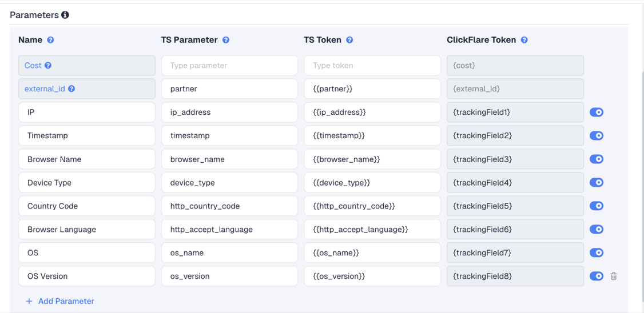Click the Cost name field
Screen dimensions: 644x313
tap(87, 65)
